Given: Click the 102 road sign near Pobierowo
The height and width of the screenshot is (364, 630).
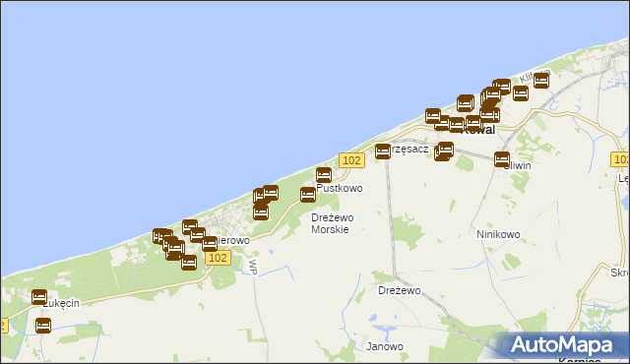Looking at the screenshot, I should pyautogui.click(x=219, y=258).
